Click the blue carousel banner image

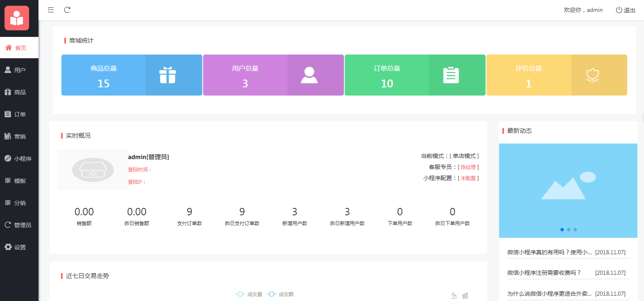[x=568, y=190]
